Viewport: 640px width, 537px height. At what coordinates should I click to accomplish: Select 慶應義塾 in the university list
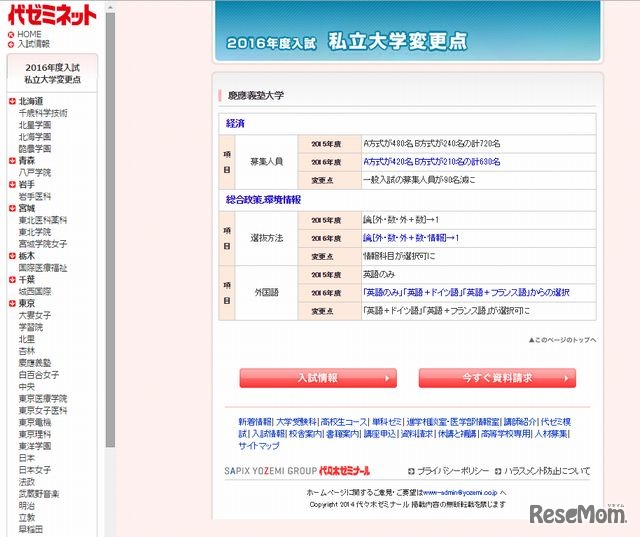(35, 363)
